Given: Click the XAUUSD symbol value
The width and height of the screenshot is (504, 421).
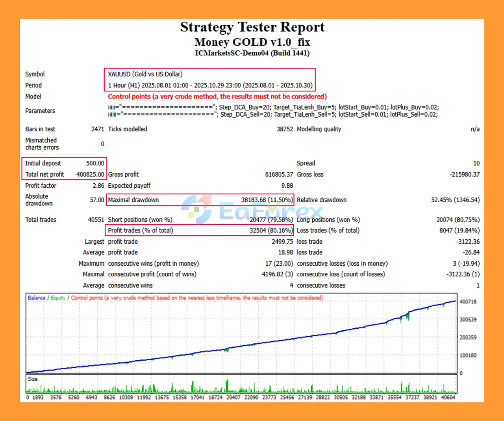Looking at the screenshot, I should (145, 74).
